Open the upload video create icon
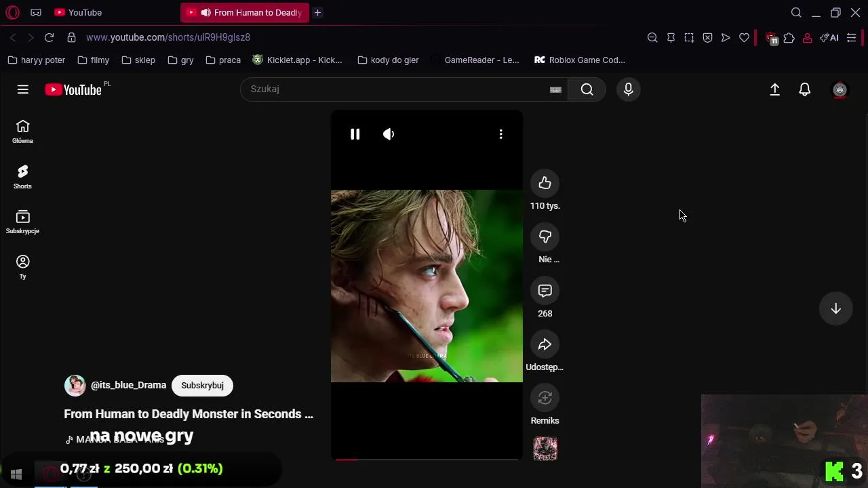 pyautogui.click(x=774, y=89)
